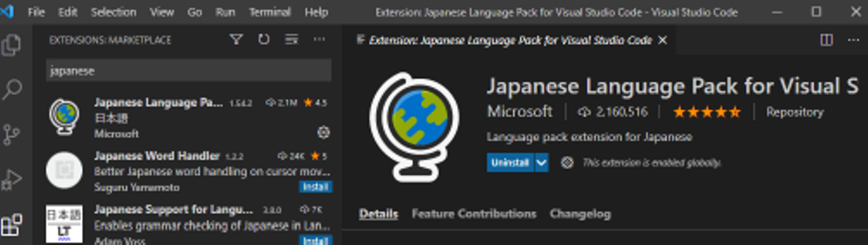Click 'Better Japanese word handling' description

[x=212, y=172]
